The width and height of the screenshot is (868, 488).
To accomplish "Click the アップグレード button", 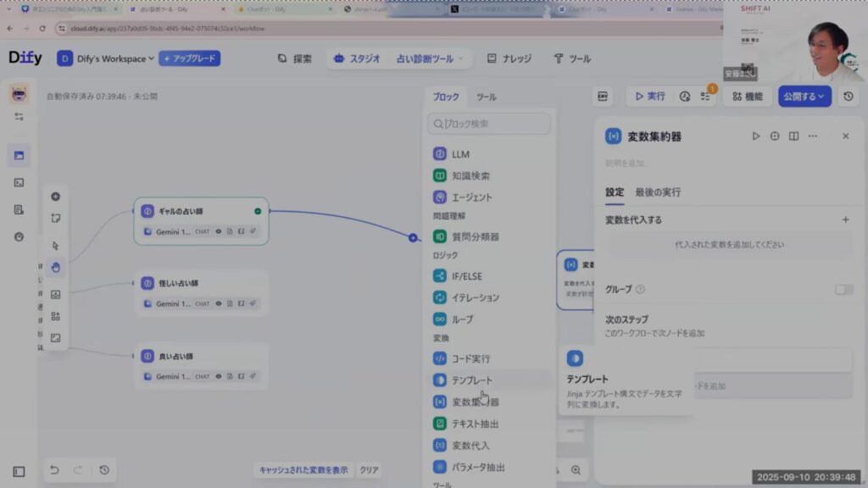I will [x=190, y=58].
